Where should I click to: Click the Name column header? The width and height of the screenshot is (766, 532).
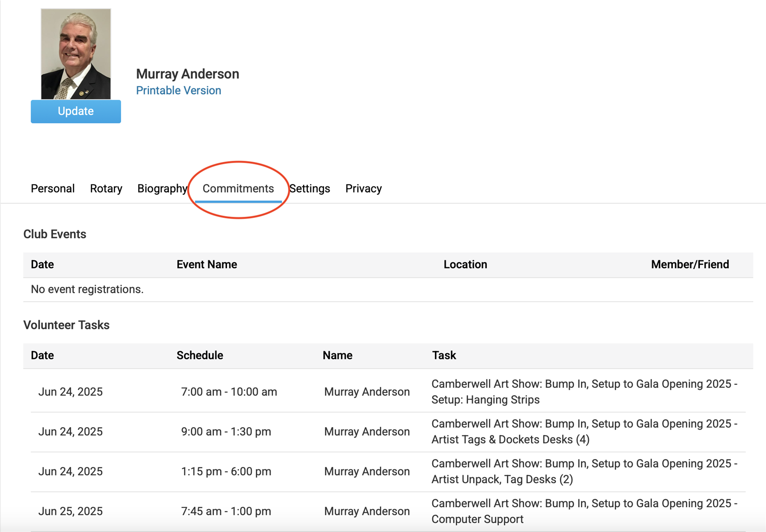click(338, 355)
